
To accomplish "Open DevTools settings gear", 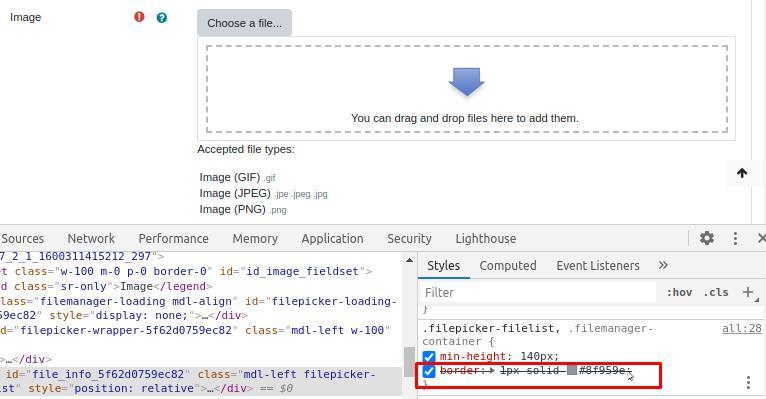I will 706,238.
